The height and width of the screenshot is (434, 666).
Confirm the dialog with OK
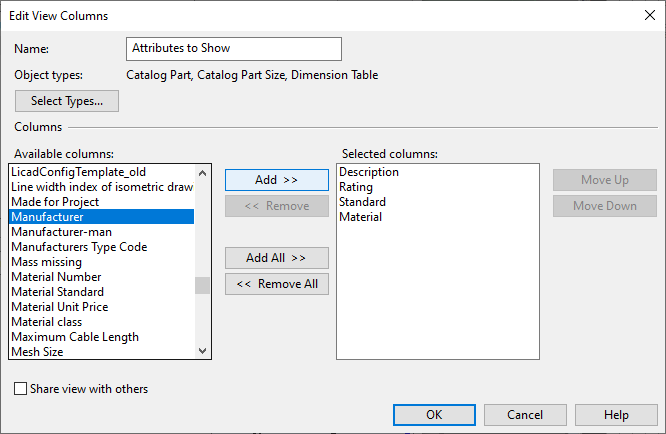[x=434, y=415]
